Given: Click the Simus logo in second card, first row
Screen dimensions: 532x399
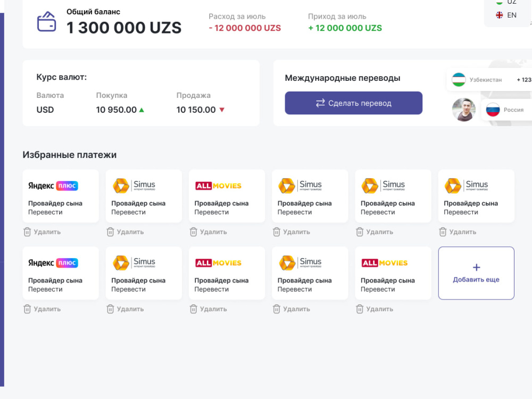Looking at the screenshot, I should coord(134,186).
